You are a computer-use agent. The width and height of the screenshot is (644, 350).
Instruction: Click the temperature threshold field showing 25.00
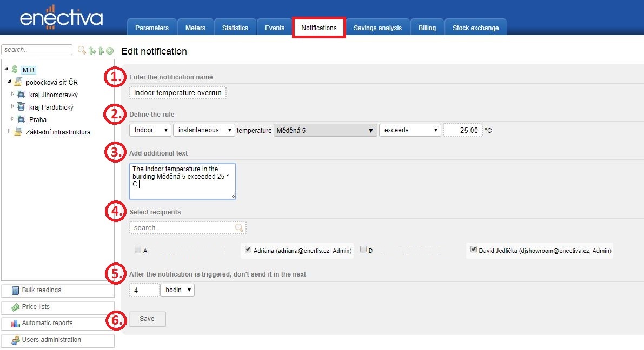[x=462, y=130]
